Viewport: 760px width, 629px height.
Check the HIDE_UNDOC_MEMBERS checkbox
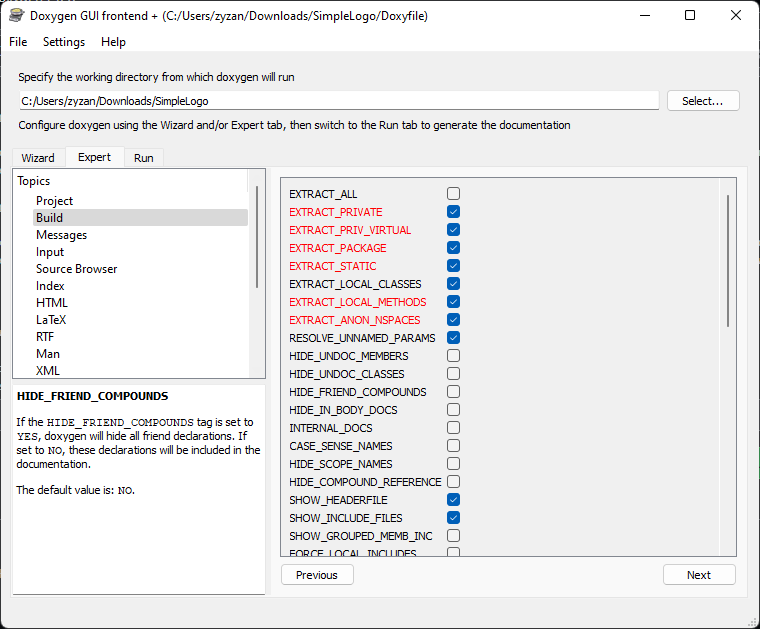coord(454,356)
